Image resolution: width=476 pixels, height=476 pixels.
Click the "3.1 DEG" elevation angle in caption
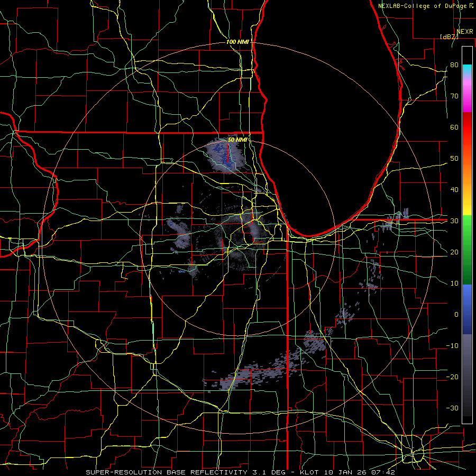tap(269, 472)
